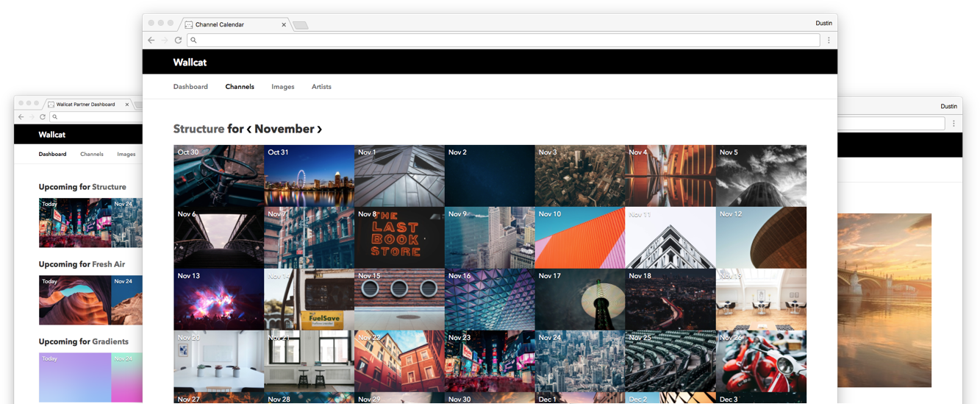Open a new tab next to Channel Calendar
The height and width of the screenshot is (404, 980).
tap(300, 25)
